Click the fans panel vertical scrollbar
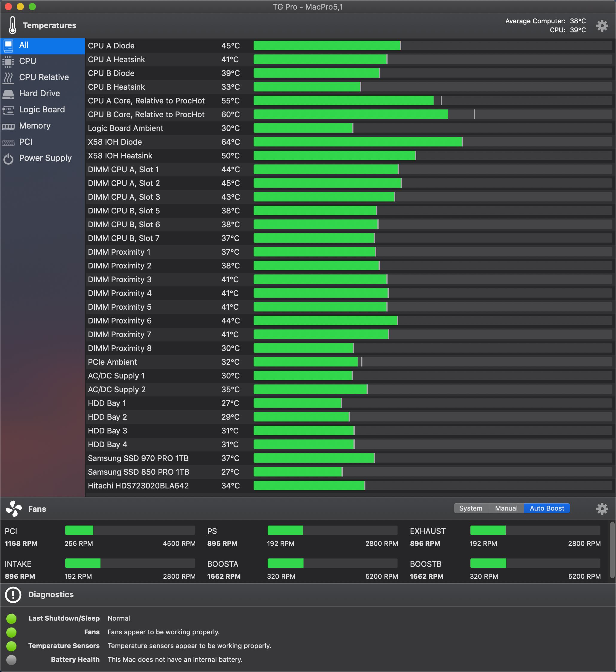The width and height of the screenshot is (616, 672). tap(612, 550)
